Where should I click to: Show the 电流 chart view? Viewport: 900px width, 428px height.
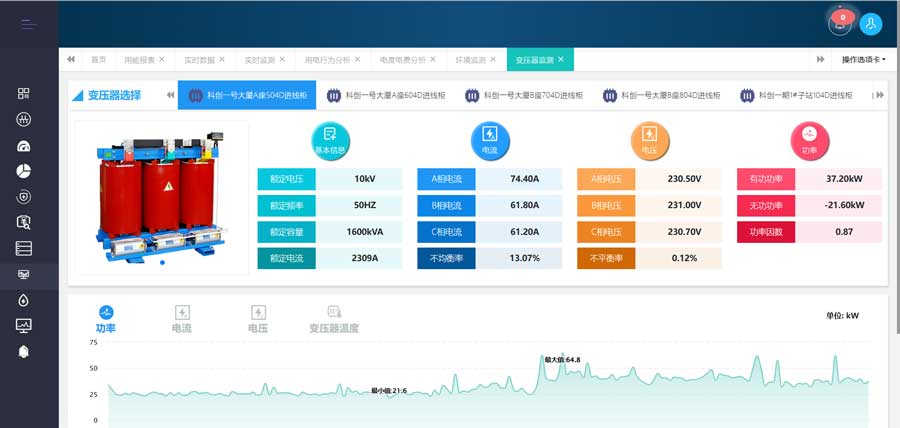(x=182, y=318)
